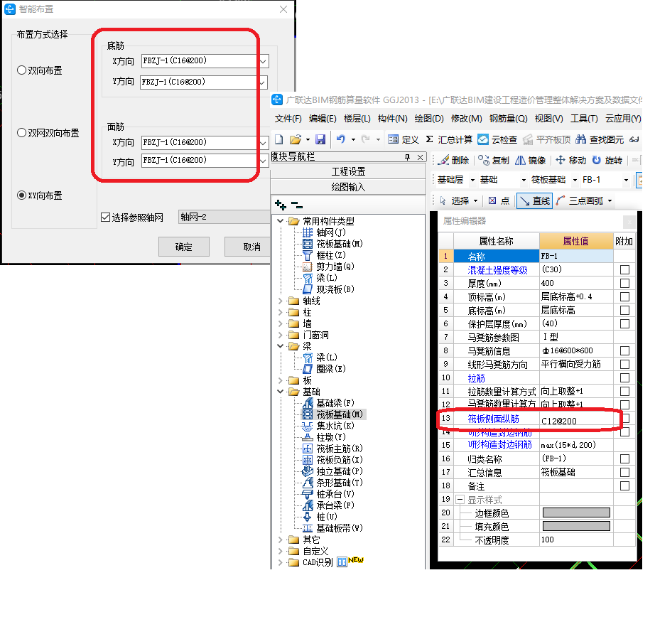
Task: Select 双网双向布置 radio option
Action: click(x=48, y=133)
